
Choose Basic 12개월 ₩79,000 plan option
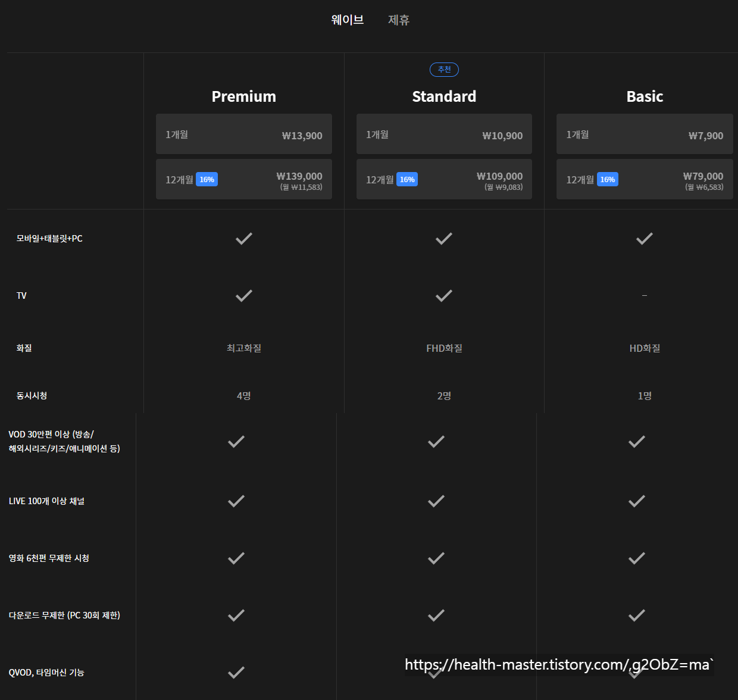[x=645, y=179]
